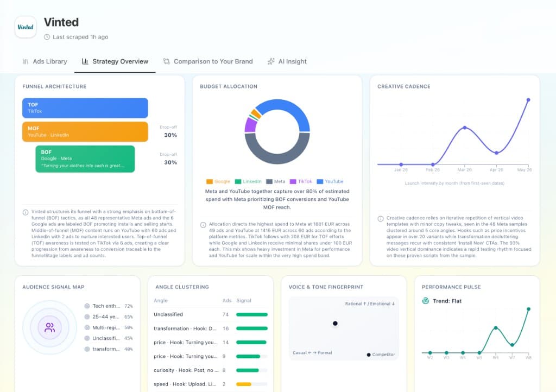Click the info icon in Budget Allocation note
The width and height of the screenshot is (556, 392).
pyautogui.click(x=203, y=225)
